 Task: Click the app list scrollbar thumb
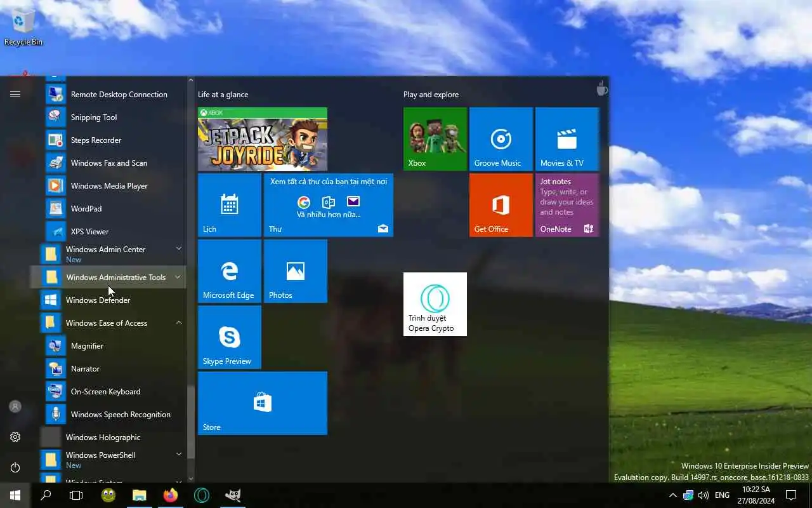click(x=190, y=421)
